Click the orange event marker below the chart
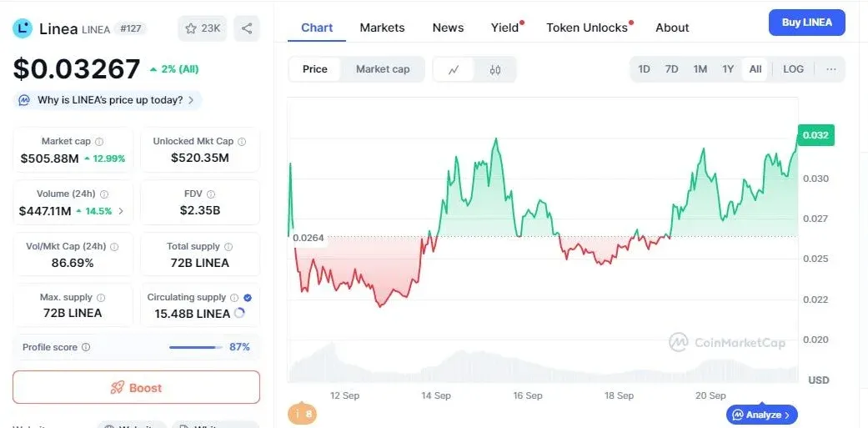The width and height of the screenshot is (868, 428). (x=302, y=414)
